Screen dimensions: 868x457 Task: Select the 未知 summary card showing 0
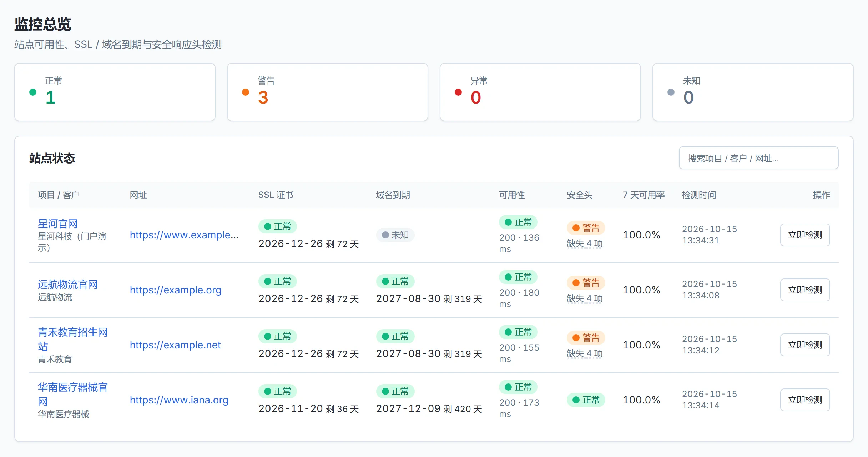pyautogui.click(x=753, y=92)
